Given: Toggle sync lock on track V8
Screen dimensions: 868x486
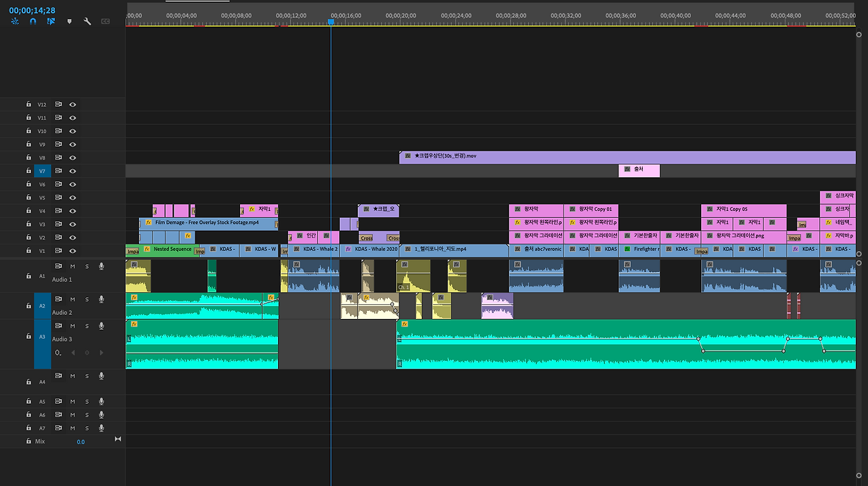Looking at the screenshot, I should (x=59, y=157).
